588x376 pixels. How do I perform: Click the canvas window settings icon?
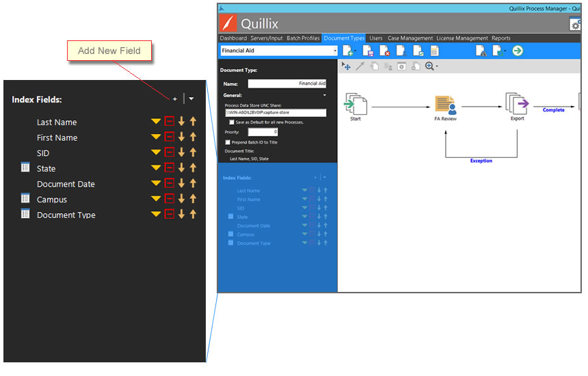pos(401,66)
